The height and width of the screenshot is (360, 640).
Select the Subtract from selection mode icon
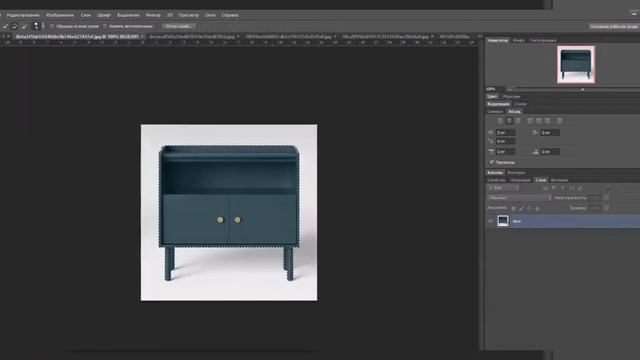coord(24,27)
